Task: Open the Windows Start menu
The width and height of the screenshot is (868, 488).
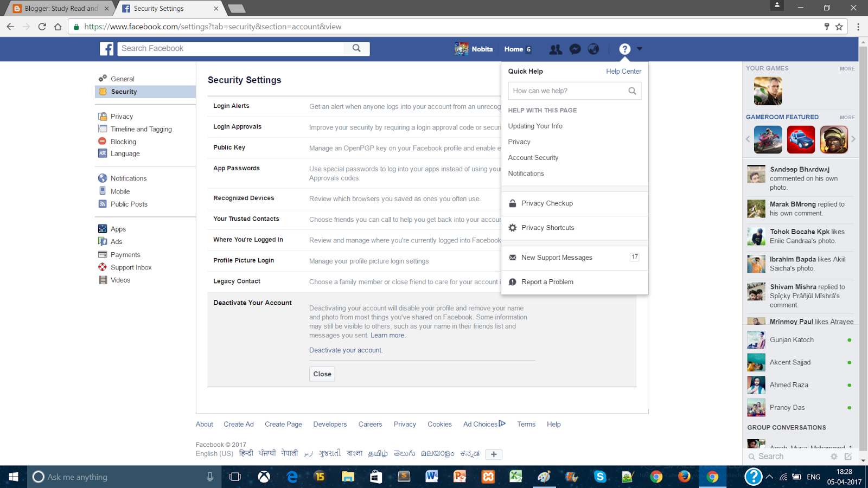Action: [x=14, y=477]
